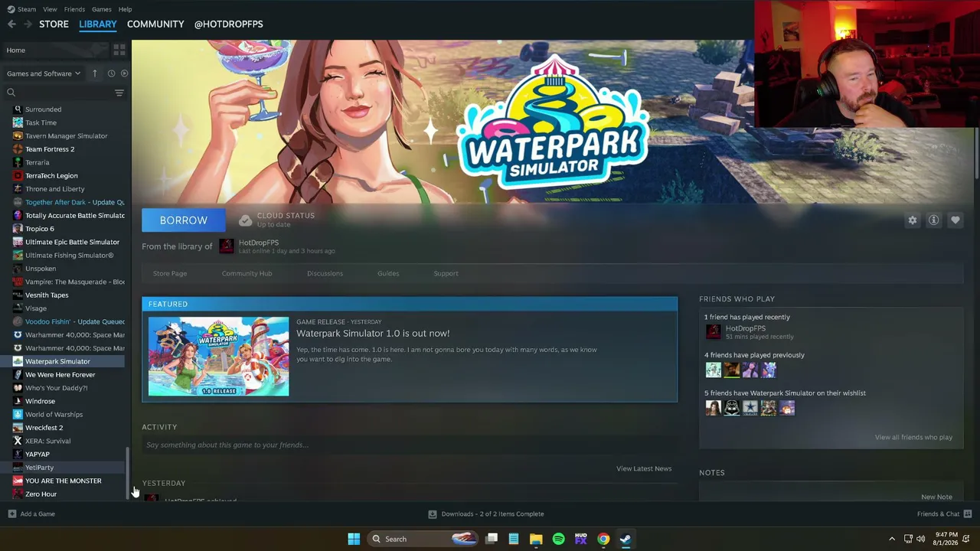The height and width of the screenshot is (551, 980).
Task: Switch to the STORE tab
Action: pos(54,24)
